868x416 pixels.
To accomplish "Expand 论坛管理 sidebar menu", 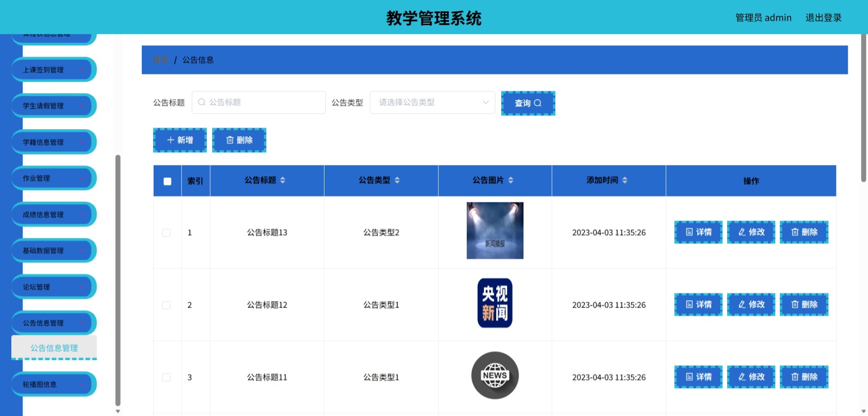I will [x=53, y=287].
